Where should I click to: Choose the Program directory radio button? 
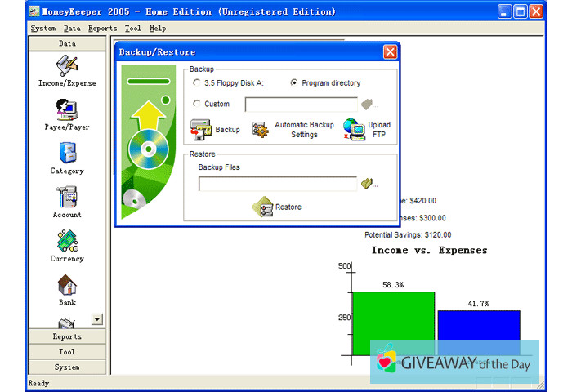click(294, 83)
